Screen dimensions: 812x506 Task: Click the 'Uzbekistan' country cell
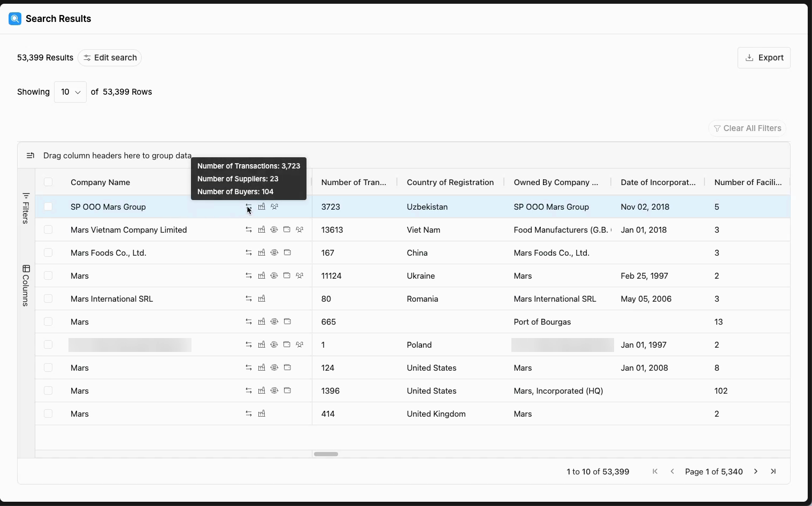[427, 206]
